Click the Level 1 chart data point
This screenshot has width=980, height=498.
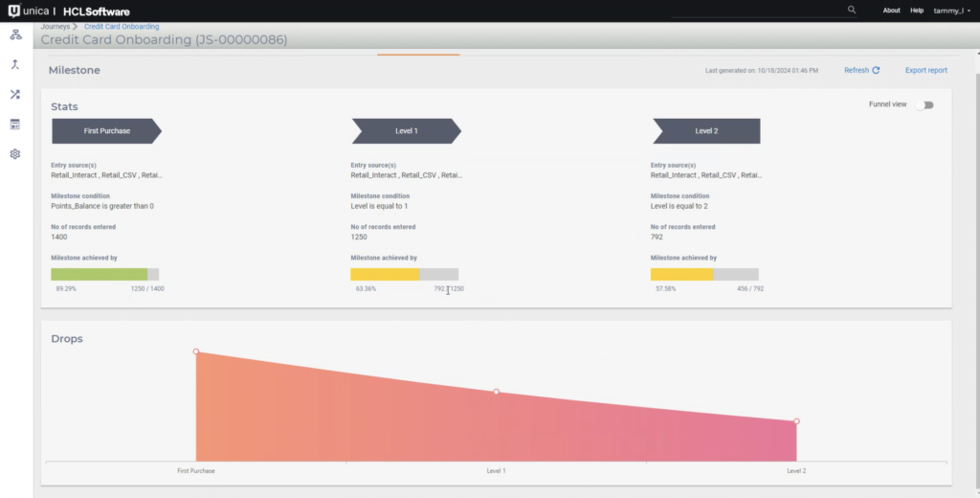[x=497, y=392]
